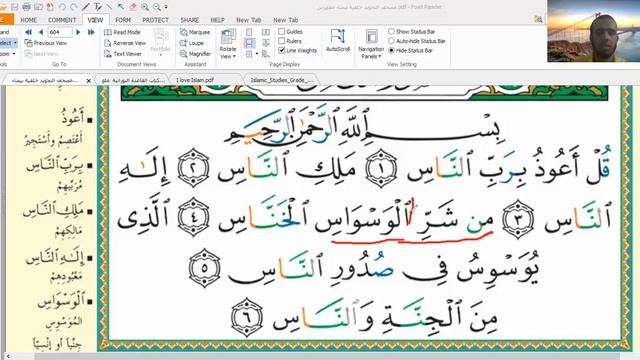Image resolution: width=640 pixels, height=360 pixels.
Task: Select the Marquee zoom tool
Action: [195, 32]
